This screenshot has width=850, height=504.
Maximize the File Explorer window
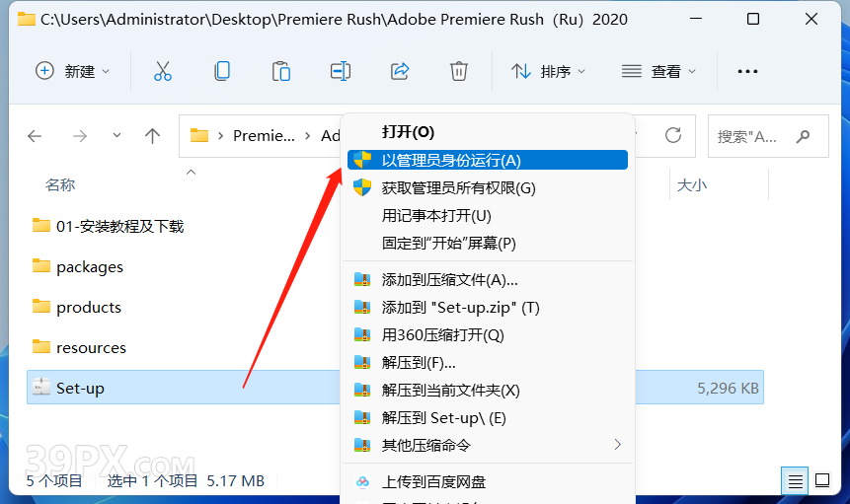coord(753,19)
